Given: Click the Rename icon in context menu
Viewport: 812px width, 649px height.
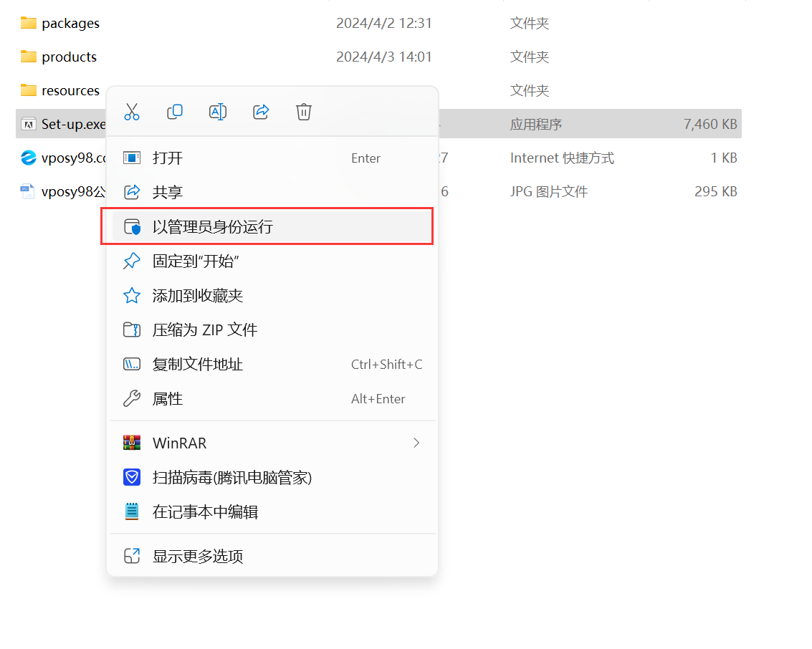Looking at the screenshot, I should [x=218, y=112].
